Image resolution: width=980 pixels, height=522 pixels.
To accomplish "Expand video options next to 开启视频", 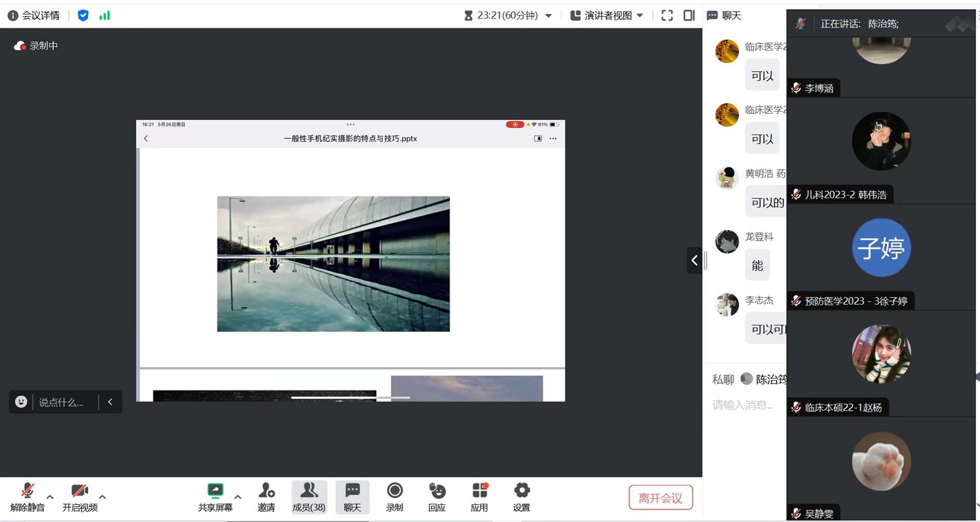I will pos(102,496).
